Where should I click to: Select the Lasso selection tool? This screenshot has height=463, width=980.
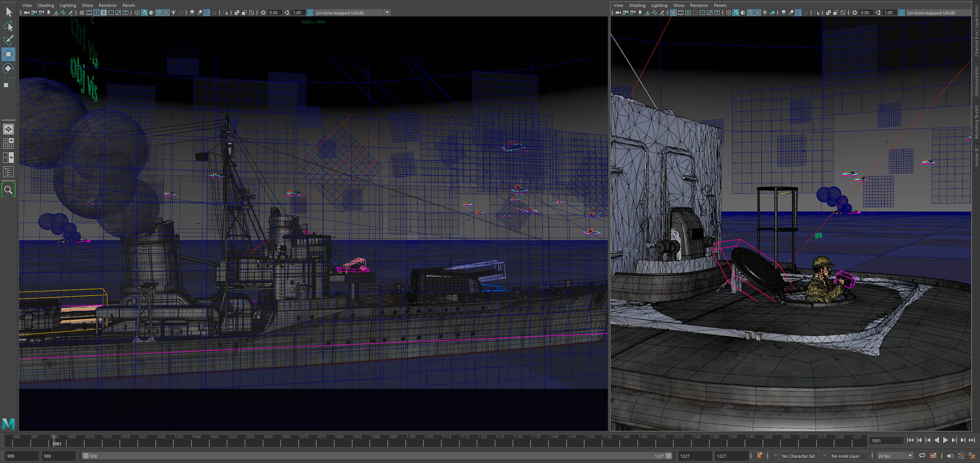(8, 27)
